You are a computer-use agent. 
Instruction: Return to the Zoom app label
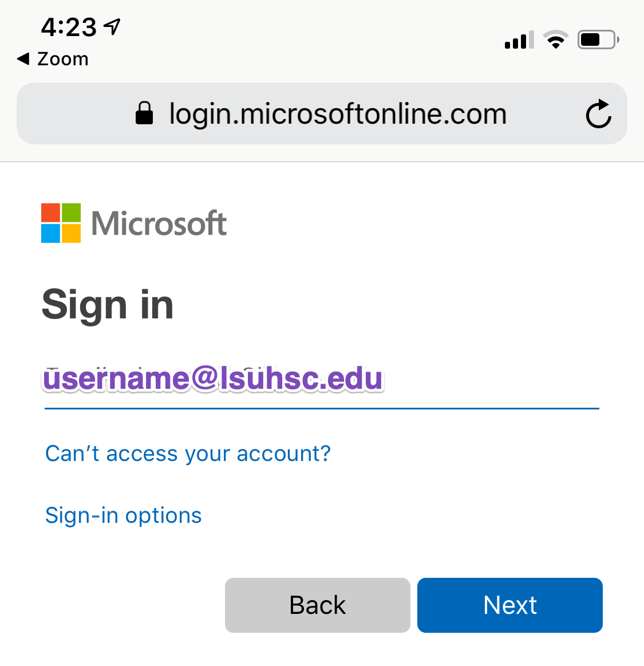tap(63, 59)
